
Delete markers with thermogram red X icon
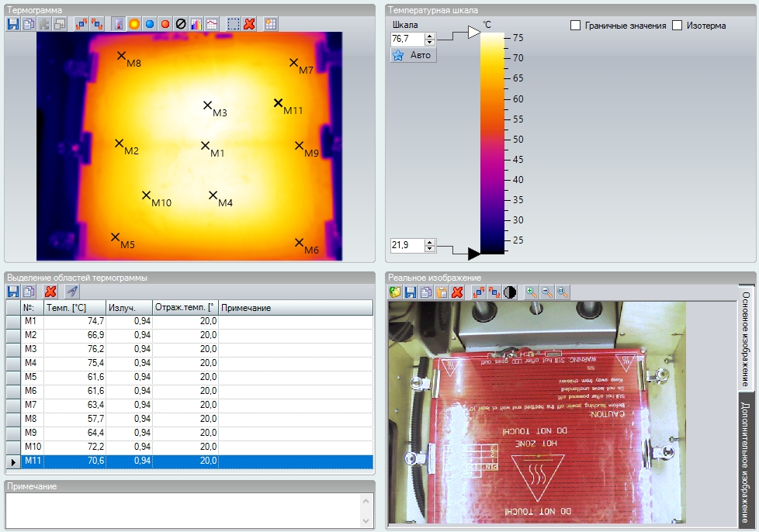249,24
